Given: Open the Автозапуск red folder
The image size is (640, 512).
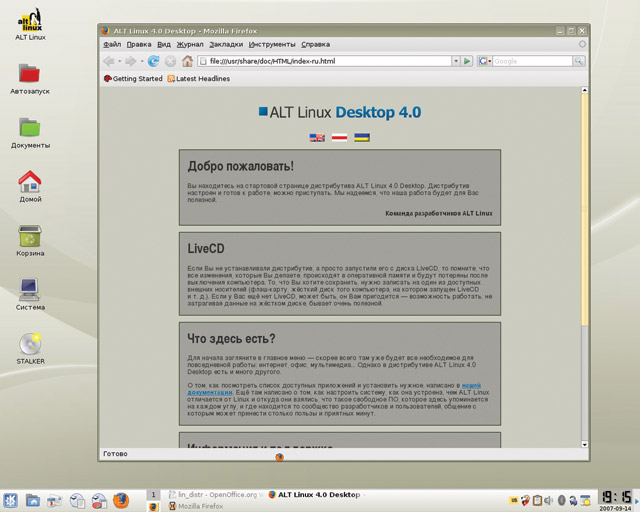Looking at the screenshot, I should (x=29, y=79).
